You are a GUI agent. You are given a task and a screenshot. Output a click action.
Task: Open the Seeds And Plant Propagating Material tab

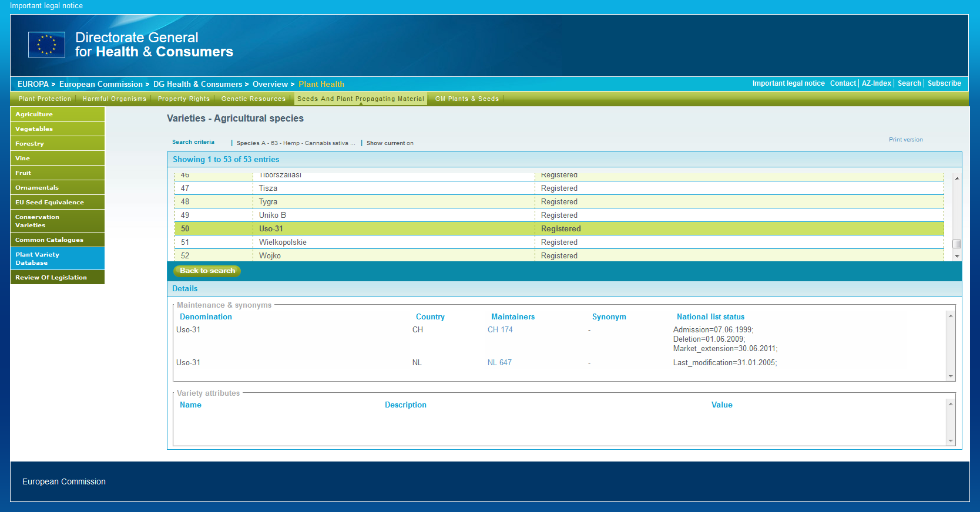tap(360, 99)
